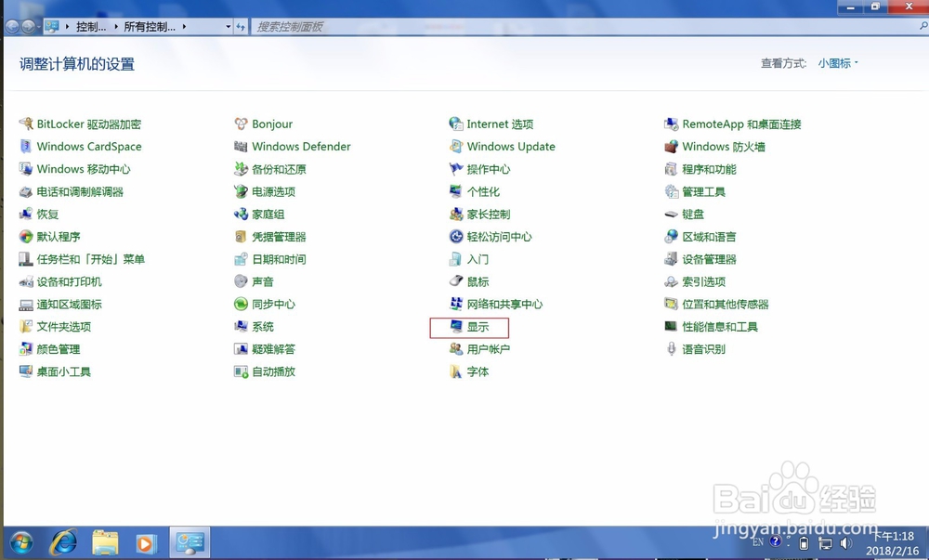Open the 语音识别 microphone icon
The width and height of the screenshot is (929, 560).
pos(671,348)
